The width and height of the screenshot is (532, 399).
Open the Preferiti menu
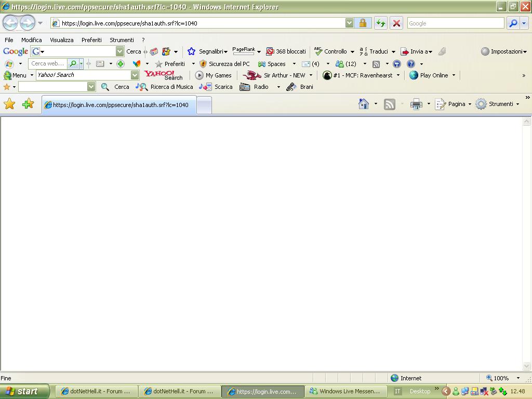click(91, 40)
